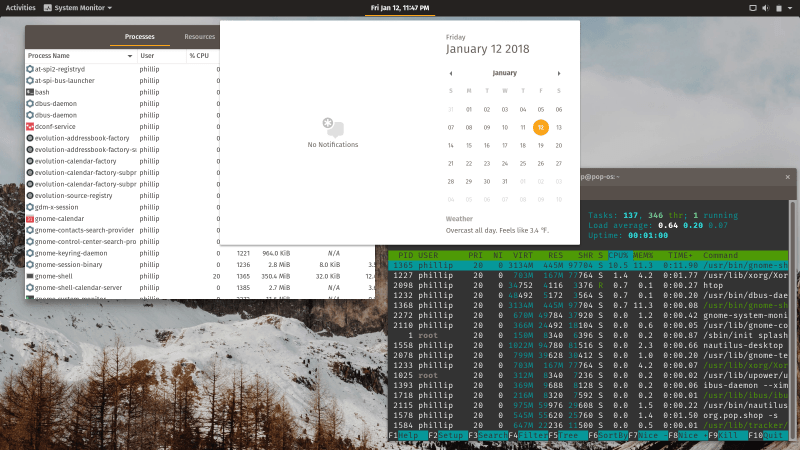Viewport: 800px width, 450px height.
Task: Click the clock showing Fri Jan 12
Action: click(x=400, y=8)
